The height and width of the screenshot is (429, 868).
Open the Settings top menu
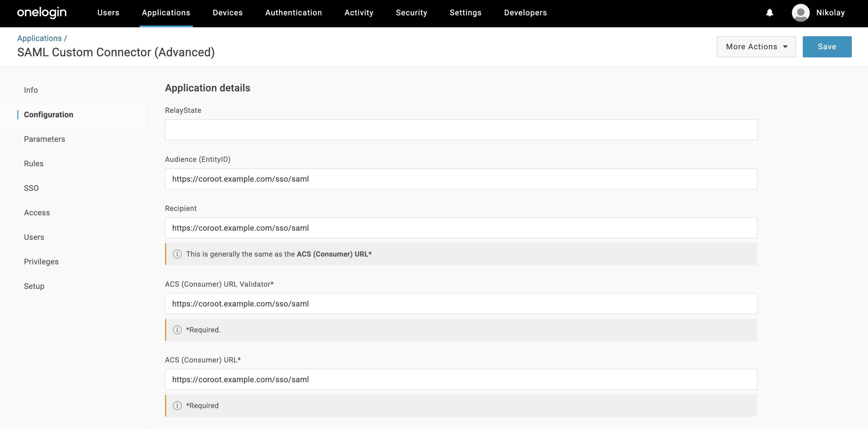[465, 13]
